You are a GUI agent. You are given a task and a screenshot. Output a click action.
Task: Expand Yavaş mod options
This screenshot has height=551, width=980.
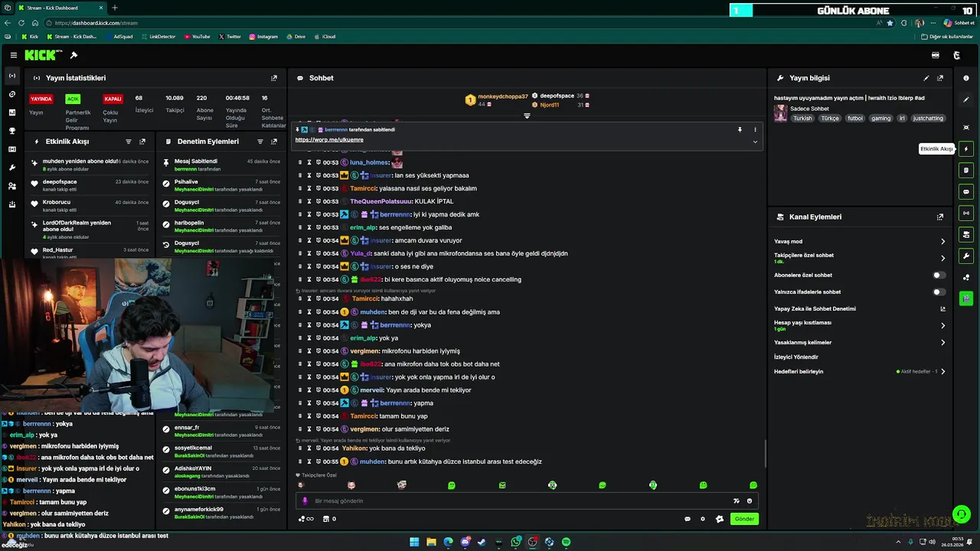[942, 242]
